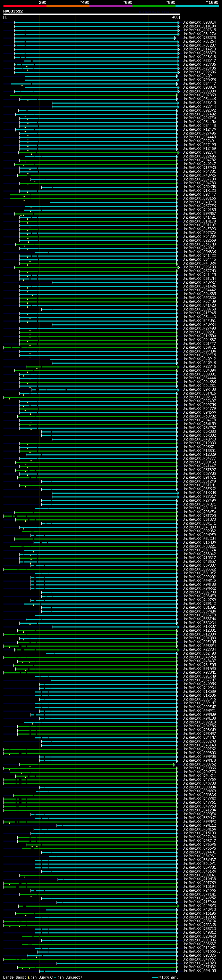Image resolution: width=222 pixels, height=980 pixels.
Task: Open UniRef100_P14273 hit
Action: [199, 49]
